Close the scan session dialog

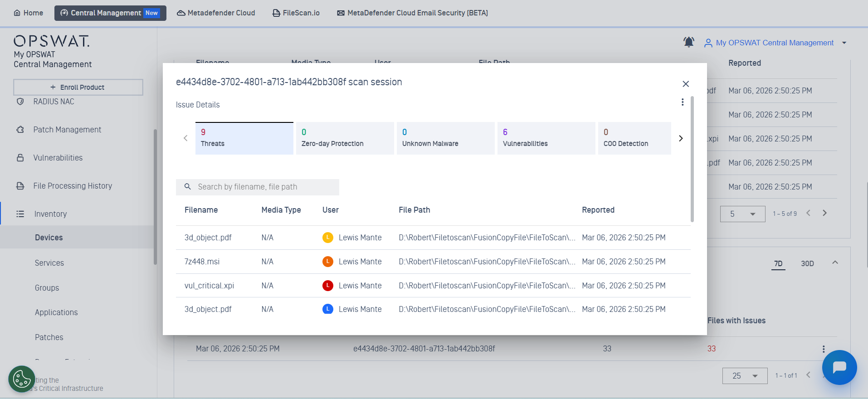(685, 84)
